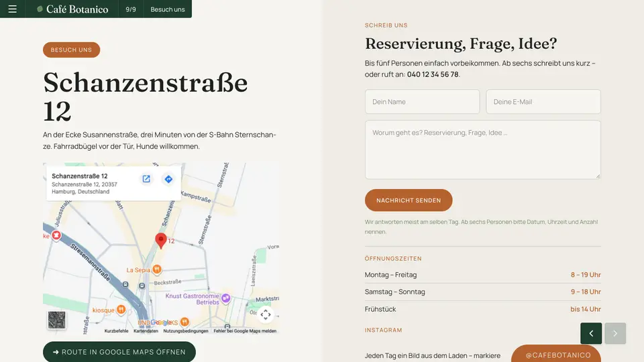
Task: Select the 9/9 slide counter
Action: tap(131, 9)
